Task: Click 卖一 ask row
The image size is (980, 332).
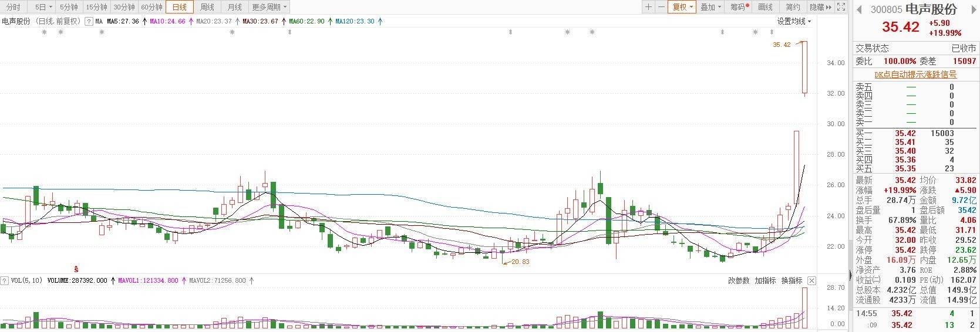Action: [915, 122]
